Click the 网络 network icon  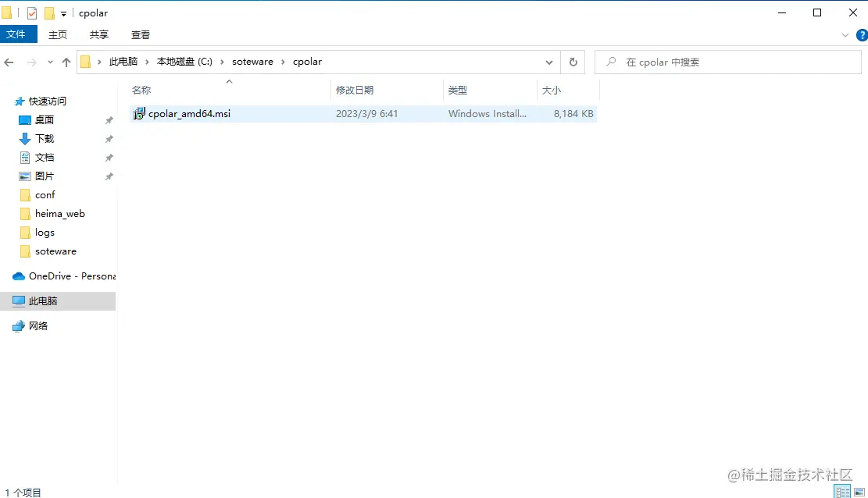point(19,326)
